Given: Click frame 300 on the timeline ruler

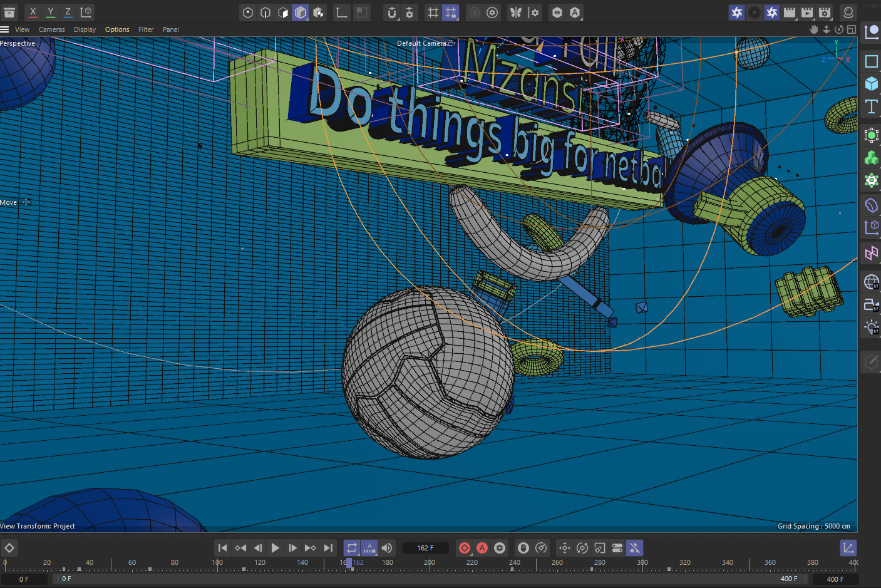Looking at the screenshot, I should coord(642,563).
